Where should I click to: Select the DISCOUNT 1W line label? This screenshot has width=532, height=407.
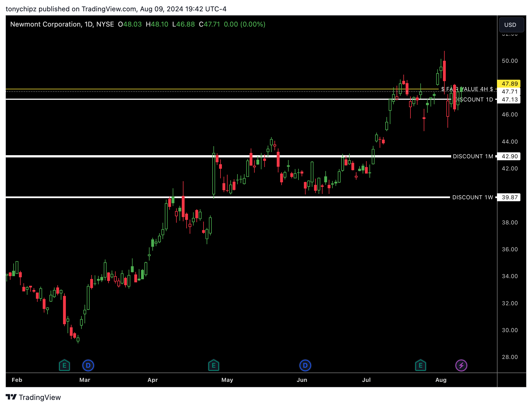pos(473,197)
